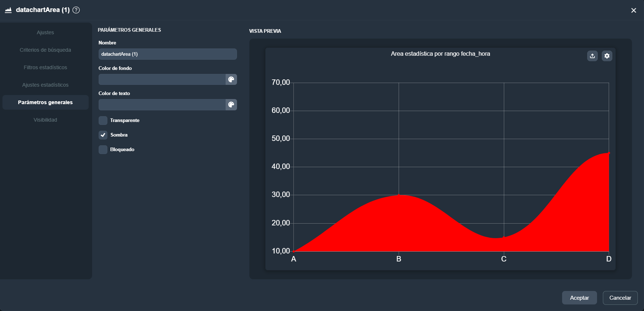Click the chart export icon

(x=592, y=56)
